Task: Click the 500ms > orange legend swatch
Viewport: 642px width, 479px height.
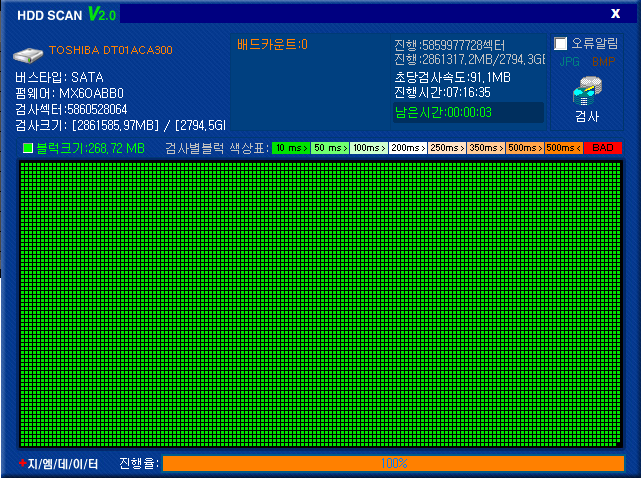Action: coord(525,148)
